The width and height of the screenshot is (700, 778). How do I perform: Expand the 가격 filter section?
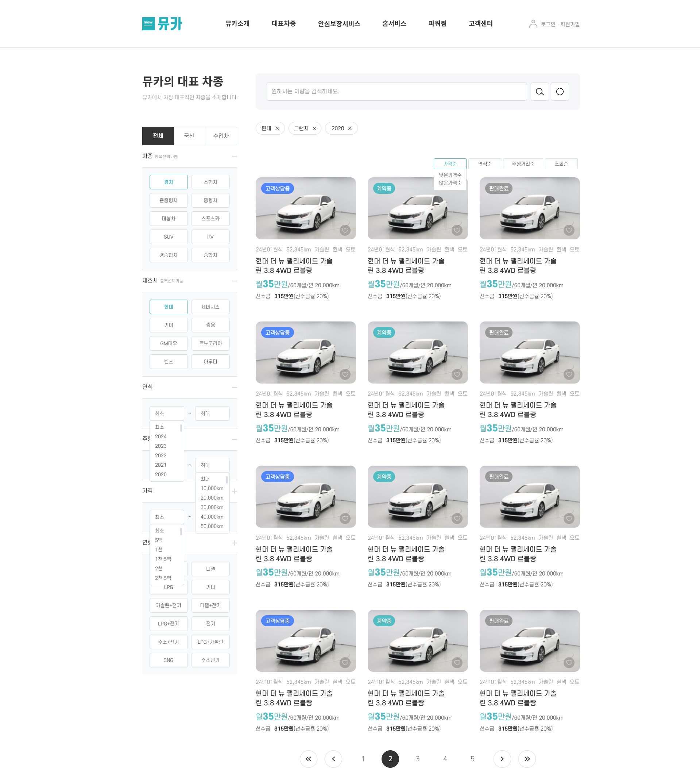click(x=234, y=491)
